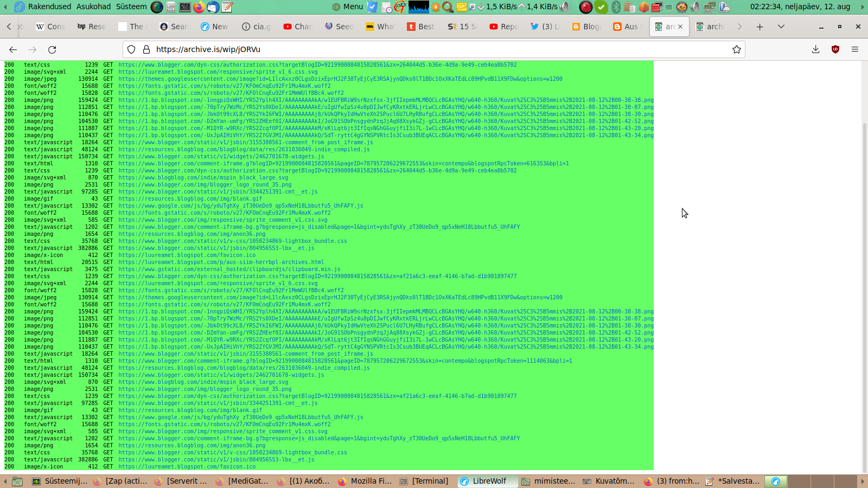Switch to the second 'archi' tab
Image resolution: width=868 pixels, height=488 pixels.
pyautogui.click(x=710, y=27)
